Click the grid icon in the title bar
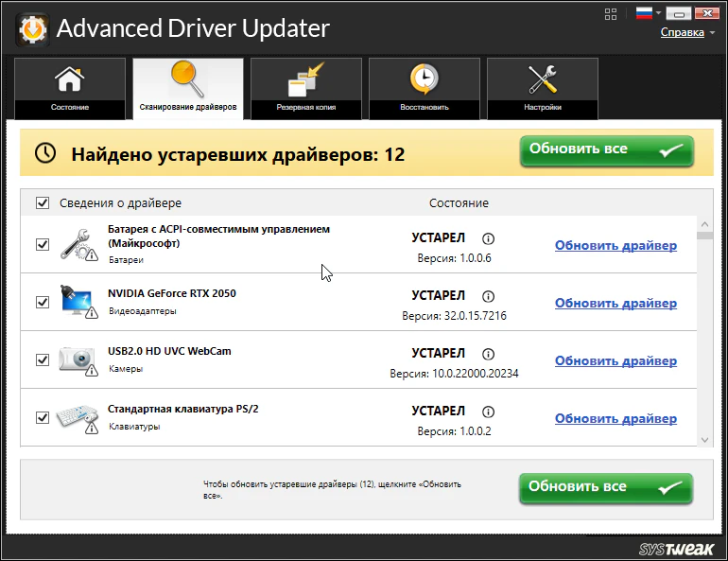Viewport: 728px width, 561px height. coord(612,13)
